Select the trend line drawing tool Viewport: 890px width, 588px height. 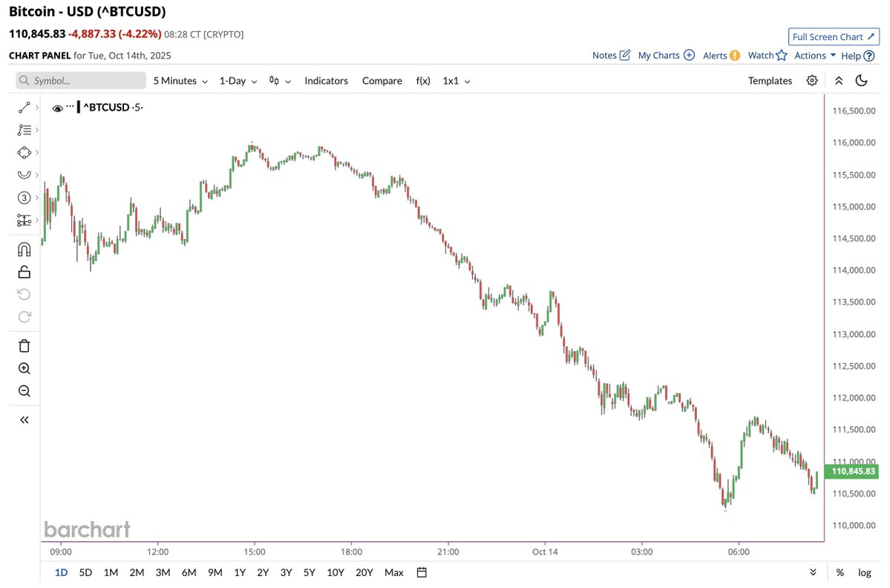coord(24,107)
